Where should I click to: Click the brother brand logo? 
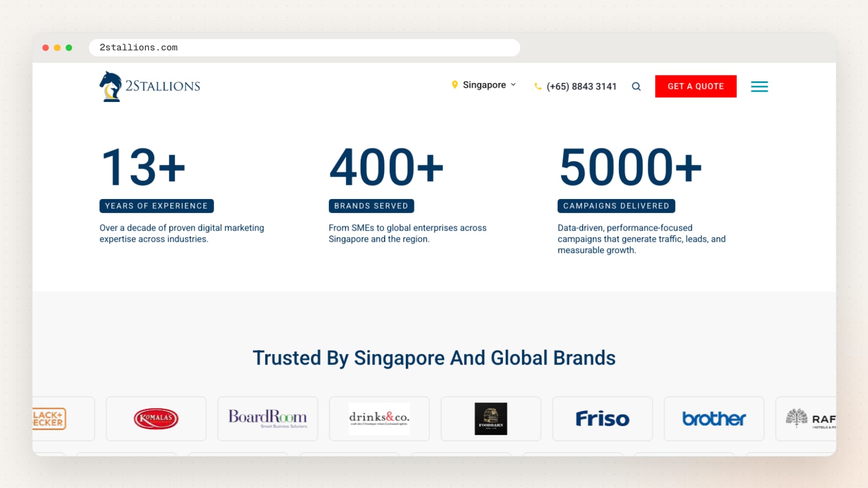[x=714, y=419]
